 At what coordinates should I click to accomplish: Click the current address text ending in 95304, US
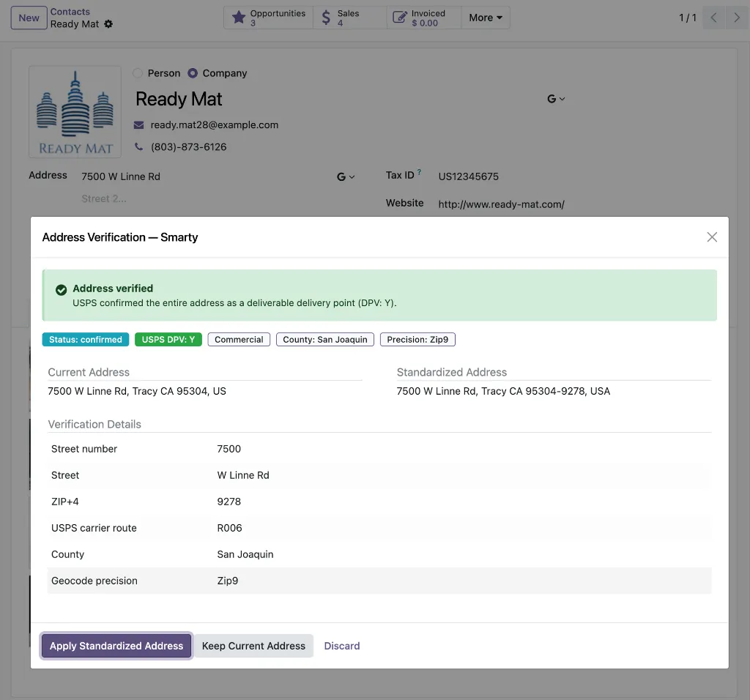point(137,391)
